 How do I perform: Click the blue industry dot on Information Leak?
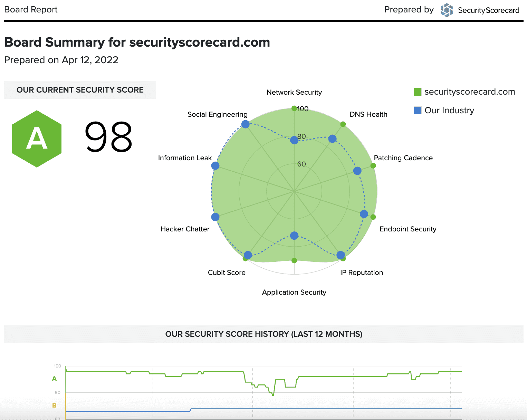click(x=215, y=166)
